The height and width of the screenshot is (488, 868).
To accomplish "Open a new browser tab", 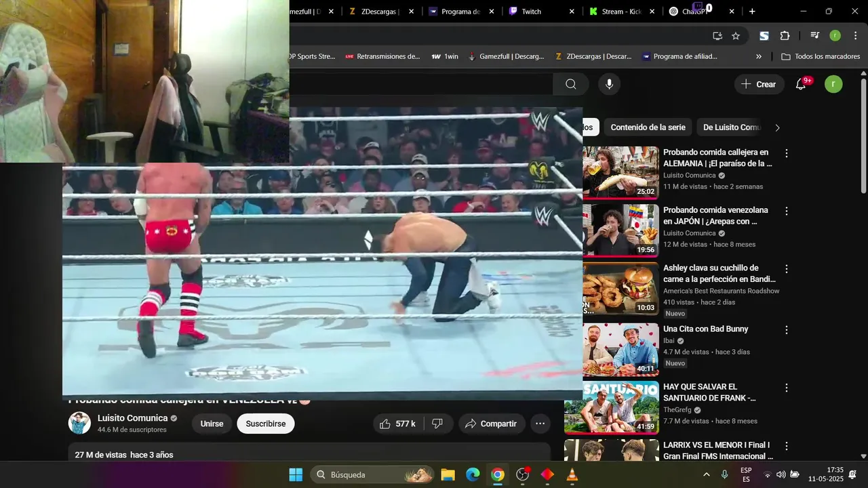I will click(x=752, y=12).
